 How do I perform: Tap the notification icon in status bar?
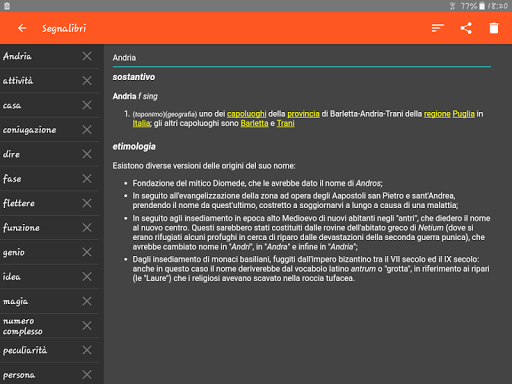pyautogui.click(x=7, y=6)
